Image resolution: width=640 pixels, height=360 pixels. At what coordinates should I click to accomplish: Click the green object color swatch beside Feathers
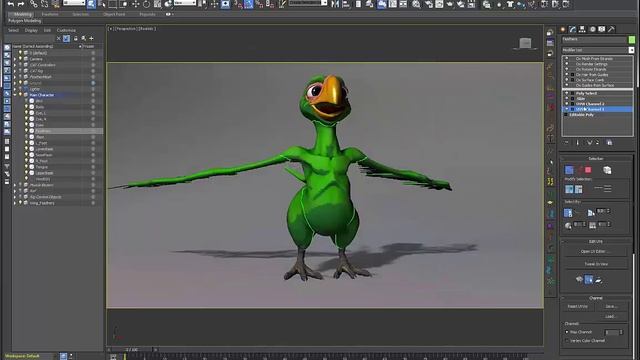click(x=632, y=39)
